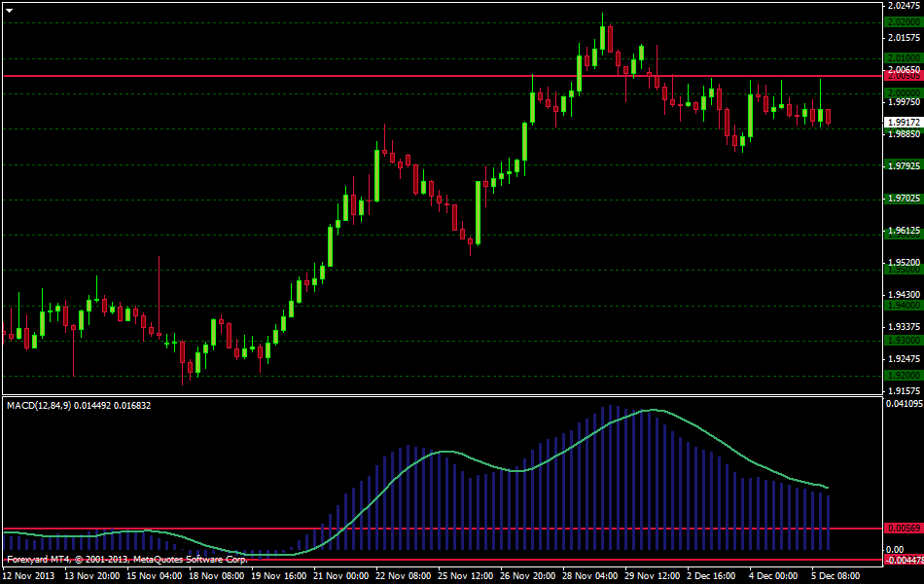Click the 12 Nov 2013 date label
This screenshot has width=924, height=584.
pyautogui.click(x=28, y=575)
